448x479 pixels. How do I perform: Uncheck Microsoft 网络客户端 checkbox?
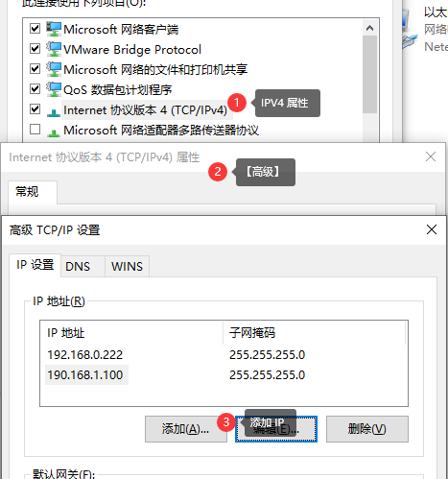tap(35, 29)
